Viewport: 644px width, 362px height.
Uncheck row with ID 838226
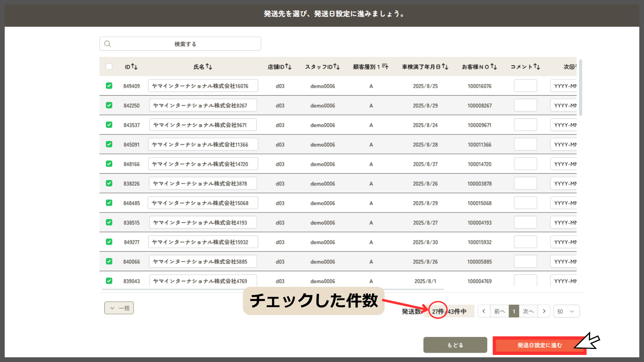(109, 183)
